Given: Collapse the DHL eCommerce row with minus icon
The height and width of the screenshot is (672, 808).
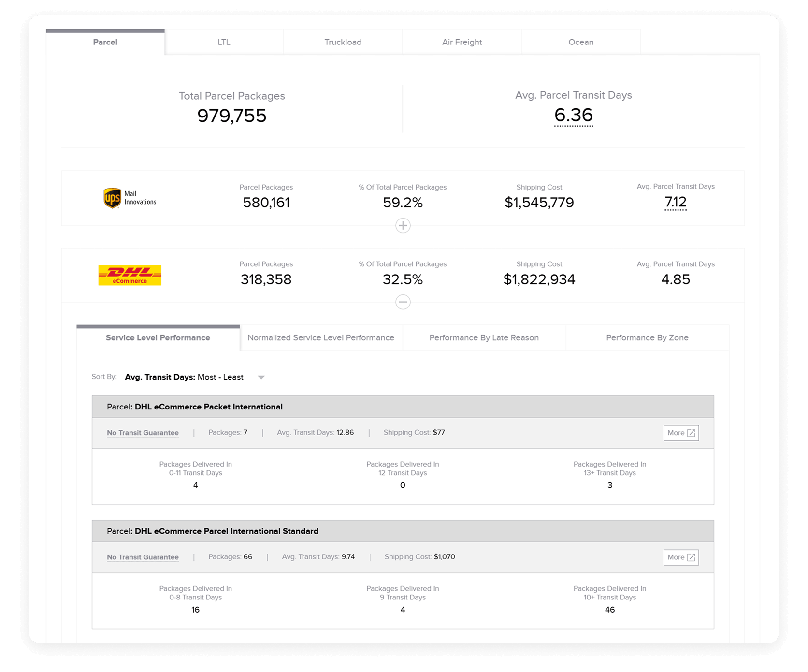Looking at the screenshot, I should pyautogui.click(x=403, y=302).
